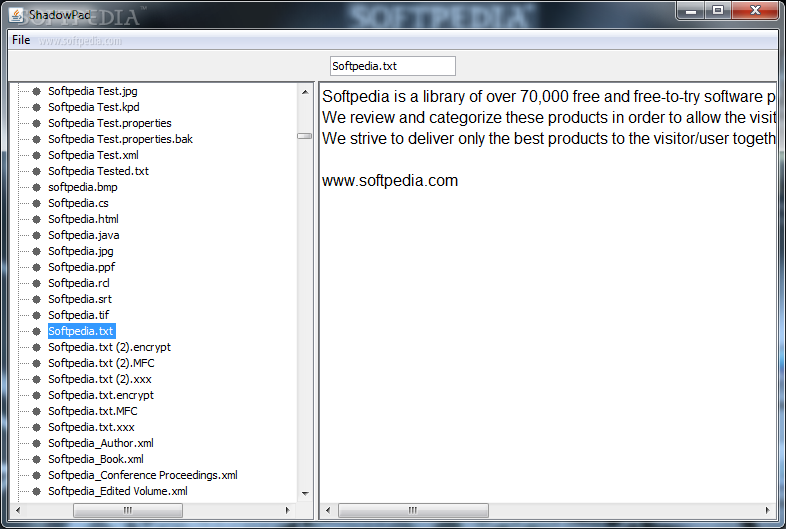786x529 pixels.
Task: Select Softpedia_Edited Volume.xml file
Action: point(118,491)
